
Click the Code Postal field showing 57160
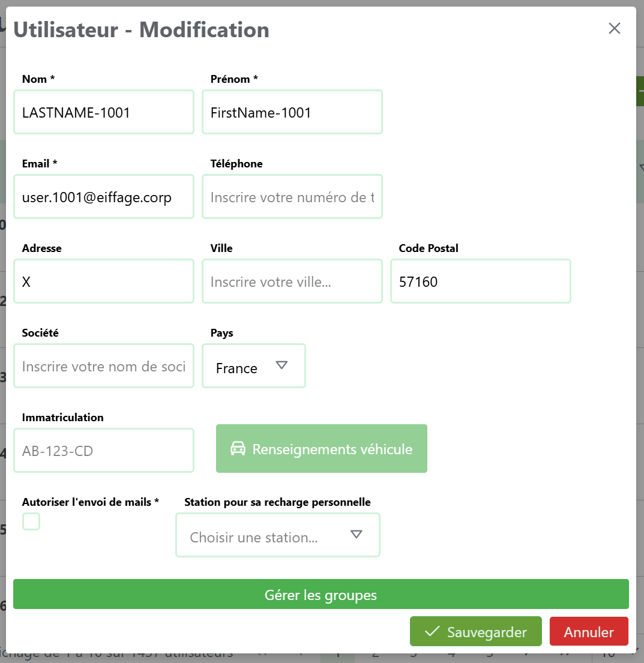point(480,281)
